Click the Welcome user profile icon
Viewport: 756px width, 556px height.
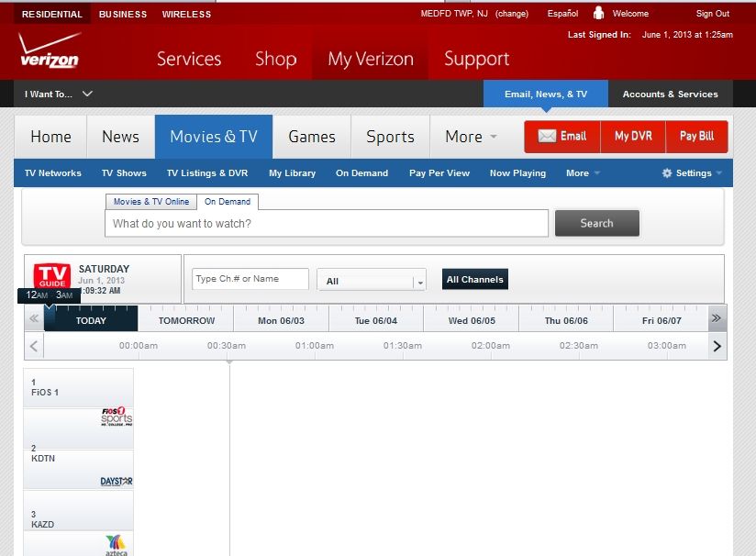[598, 13]
